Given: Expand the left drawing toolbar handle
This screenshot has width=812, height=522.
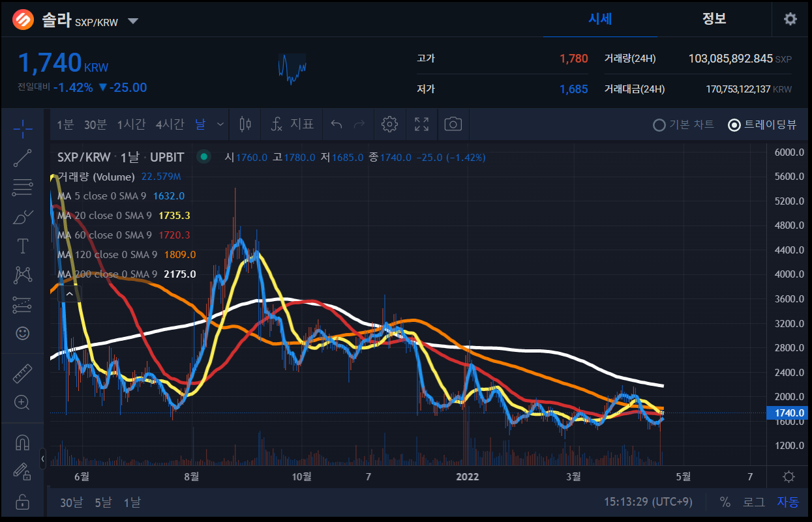Looking at the screenshot, I should [43, 459].
